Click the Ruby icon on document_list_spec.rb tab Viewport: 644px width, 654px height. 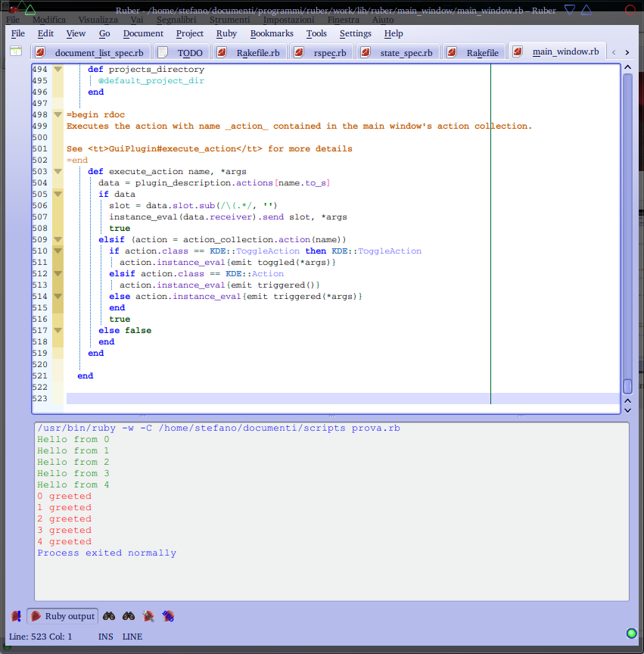point(40,52)
